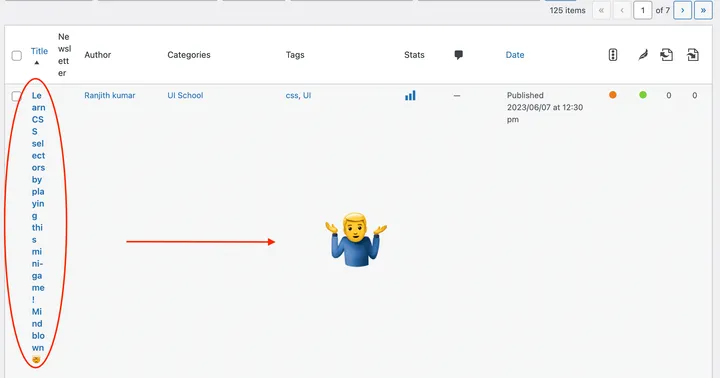
Task: Click the current page number field
Action: [642, 11]
